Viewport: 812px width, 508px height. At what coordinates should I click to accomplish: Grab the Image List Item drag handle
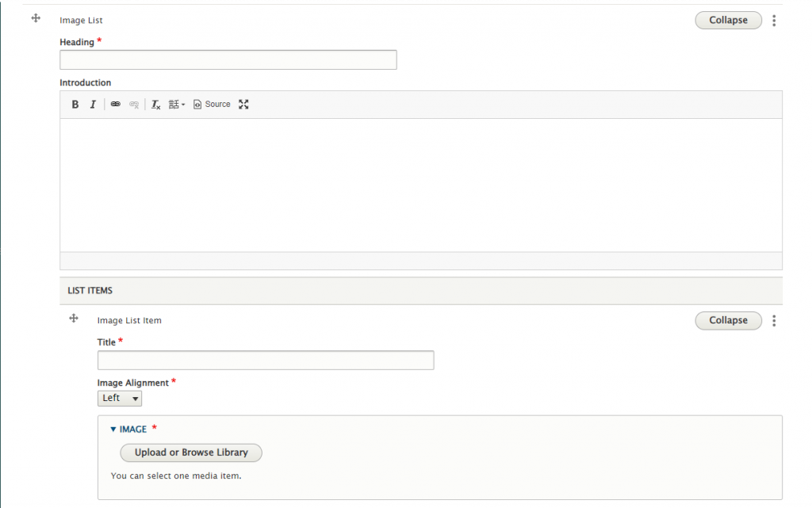coord(74,319)
